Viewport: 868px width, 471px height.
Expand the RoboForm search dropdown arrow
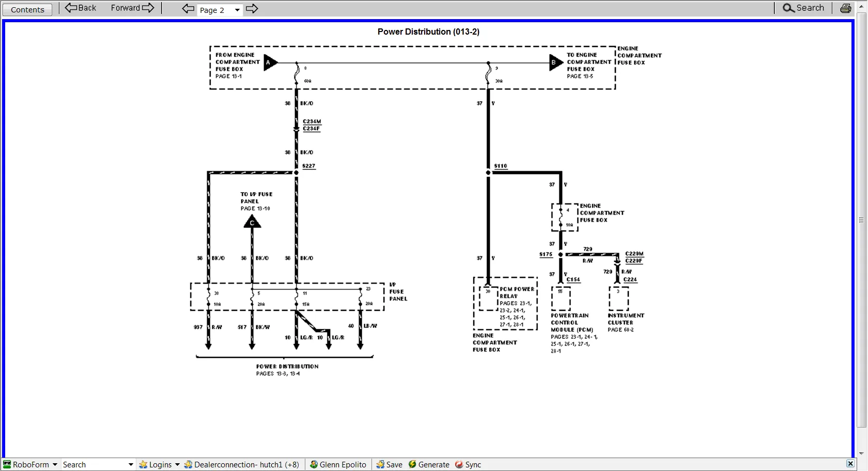point(131,465)
